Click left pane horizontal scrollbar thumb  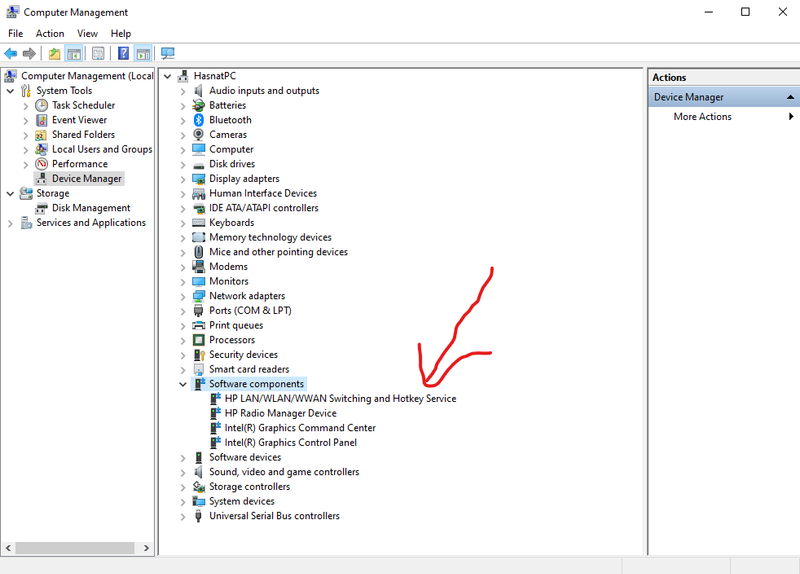74,548
